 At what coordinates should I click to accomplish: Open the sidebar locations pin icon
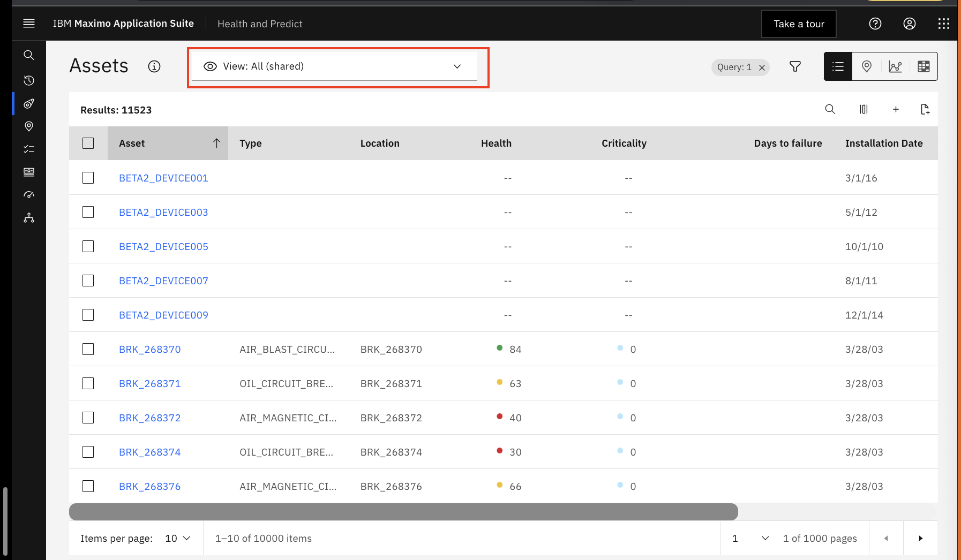(x=29, y=126)
